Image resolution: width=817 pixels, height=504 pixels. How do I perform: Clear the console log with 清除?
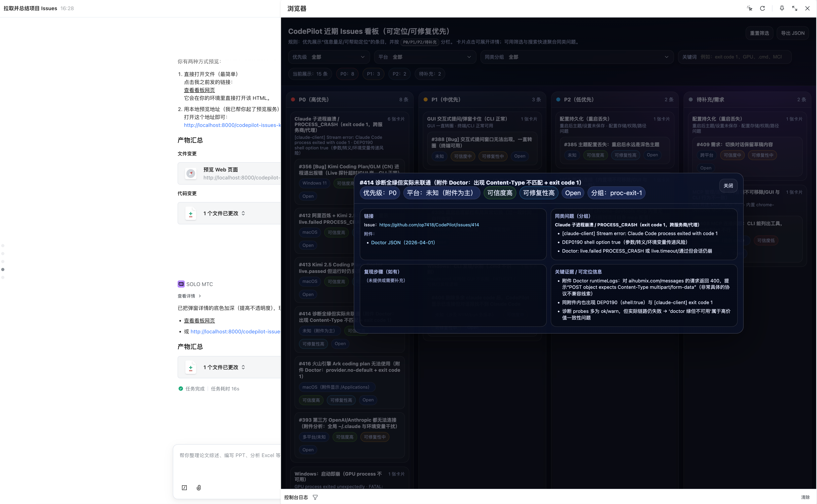[805, 497]
